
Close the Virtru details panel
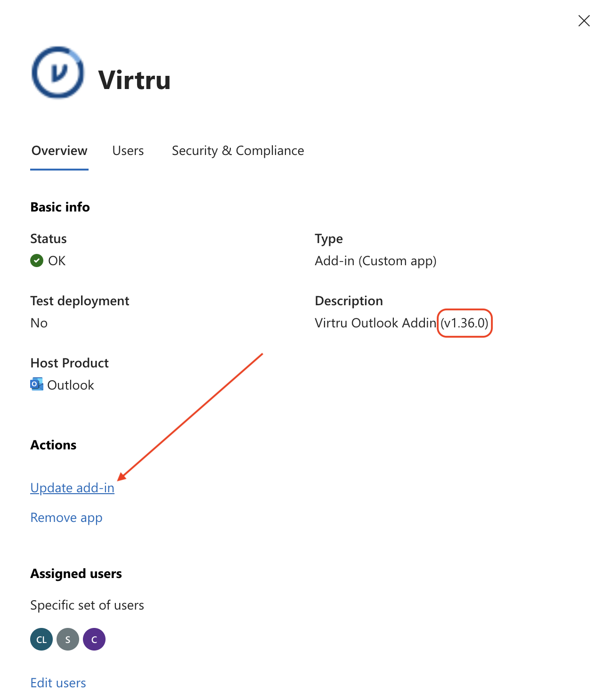pos(584,21)
